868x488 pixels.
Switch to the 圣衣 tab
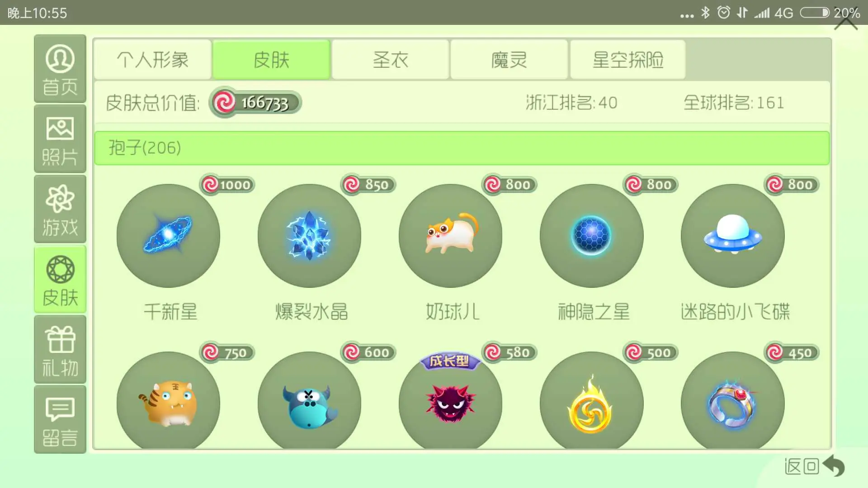(391, 60)
